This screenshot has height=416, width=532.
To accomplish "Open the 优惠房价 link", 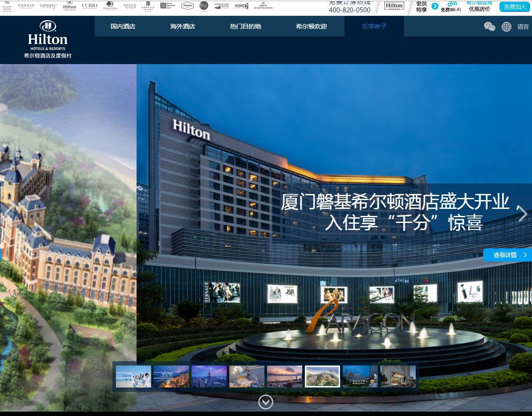I will coord(479,9).
